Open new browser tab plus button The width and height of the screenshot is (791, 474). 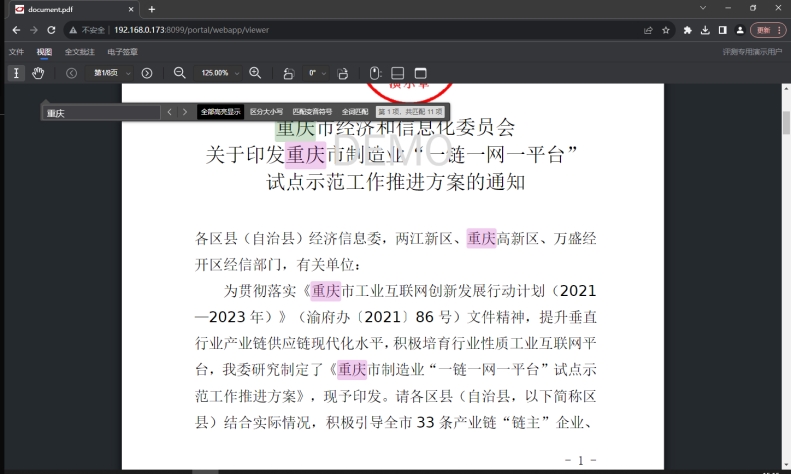click(152, 9)
